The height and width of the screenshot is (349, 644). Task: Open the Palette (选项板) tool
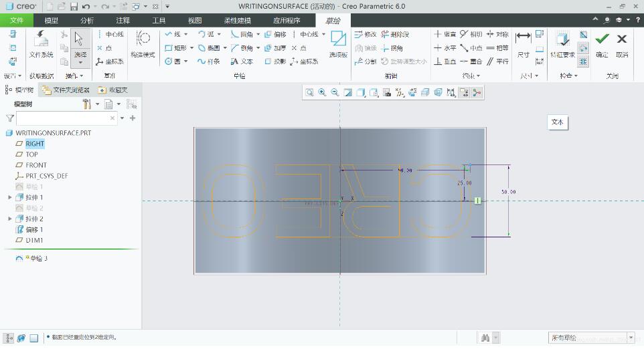pyautogui.click(x=339, y=44)
